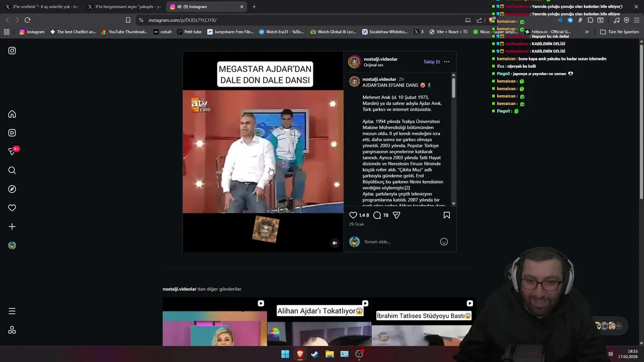This screenshot has width=644, height=362.
Task: Follow account with Takip Et
Action: 432,62
